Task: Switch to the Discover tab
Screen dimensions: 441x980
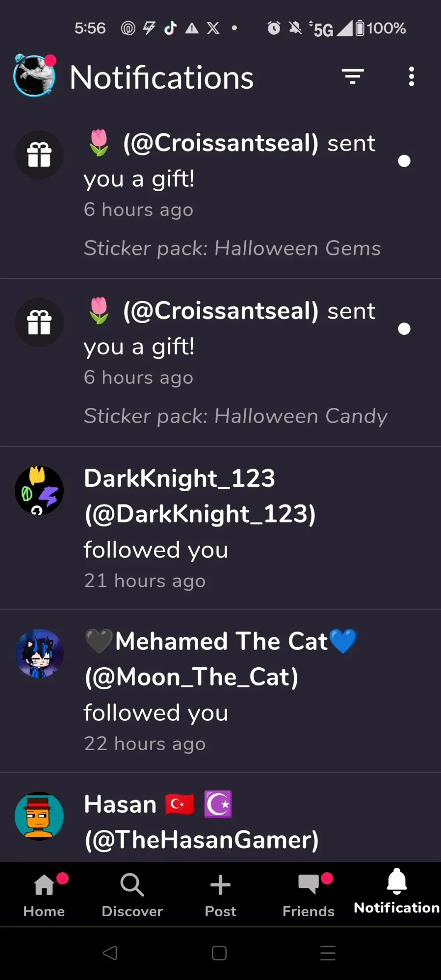Action: [132, 895]
